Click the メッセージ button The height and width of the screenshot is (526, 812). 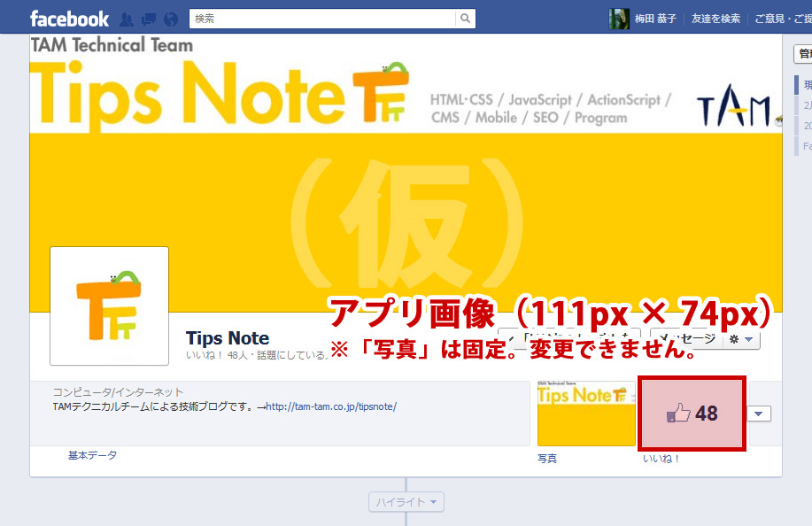pyautogui.click(x=685, y=338)
